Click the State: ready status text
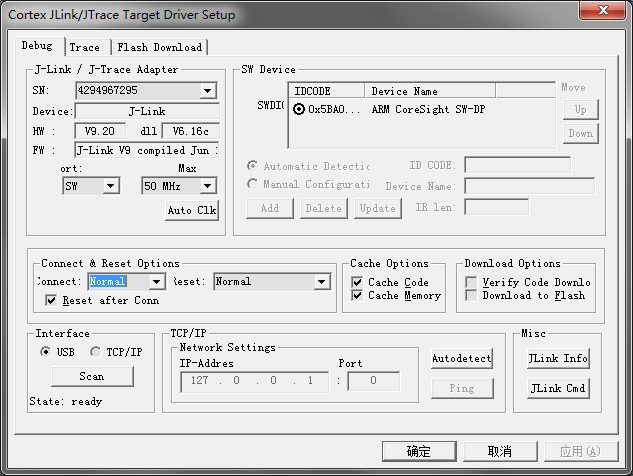Viewport: 633px width, 476px height. click(x=66, y=401)
